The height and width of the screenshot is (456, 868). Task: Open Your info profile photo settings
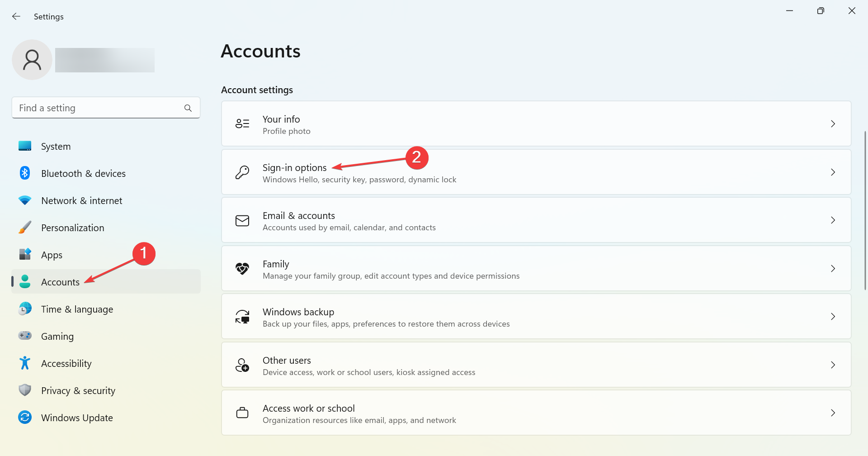(x=536, y=123)
